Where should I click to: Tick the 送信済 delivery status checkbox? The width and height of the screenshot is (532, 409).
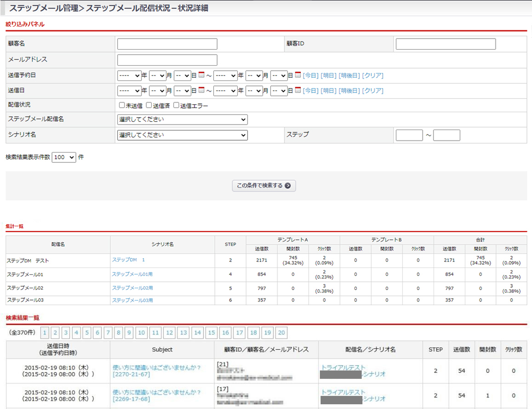point(149,105)
